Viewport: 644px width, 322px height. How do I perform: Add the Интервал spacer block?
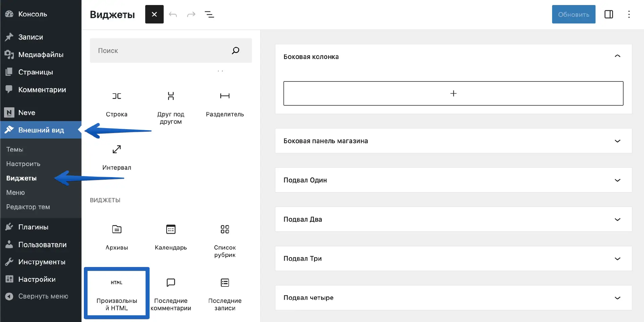(116, 157)
